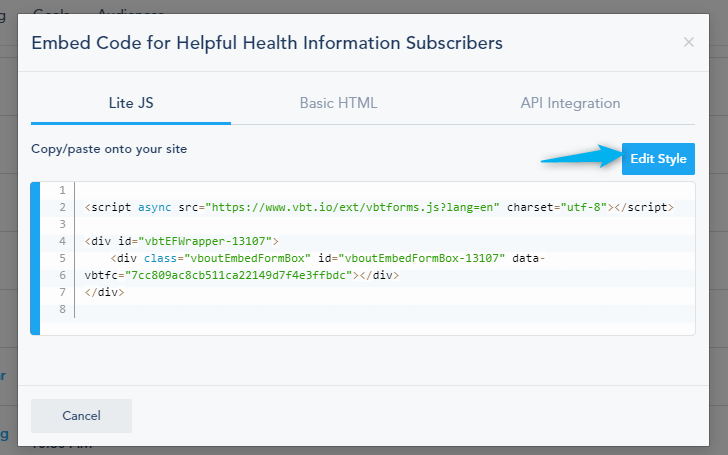The width and height of the screenshot is (728, 455).
Task: Click the async keyword in the script tag
Action: pos(155,207)
